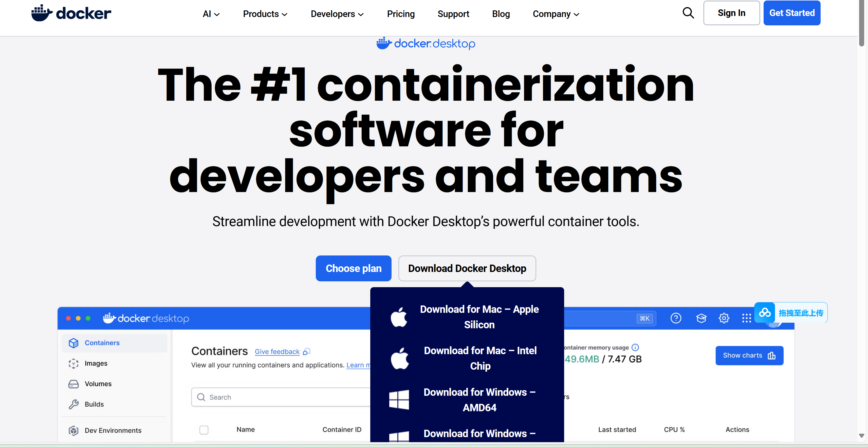Open the Blog page
Image resolution: width=868 pixels, height=447 pixels.
point(501,14)
